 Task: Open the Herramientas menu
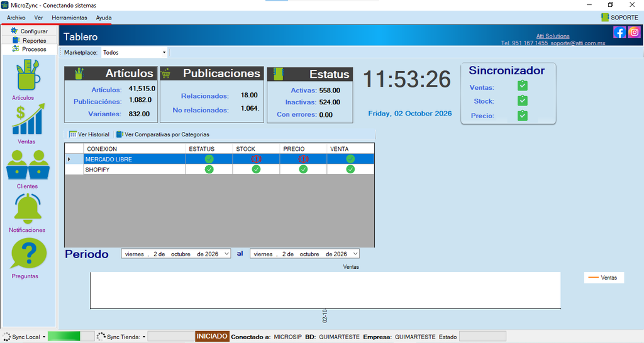point(69,18)
